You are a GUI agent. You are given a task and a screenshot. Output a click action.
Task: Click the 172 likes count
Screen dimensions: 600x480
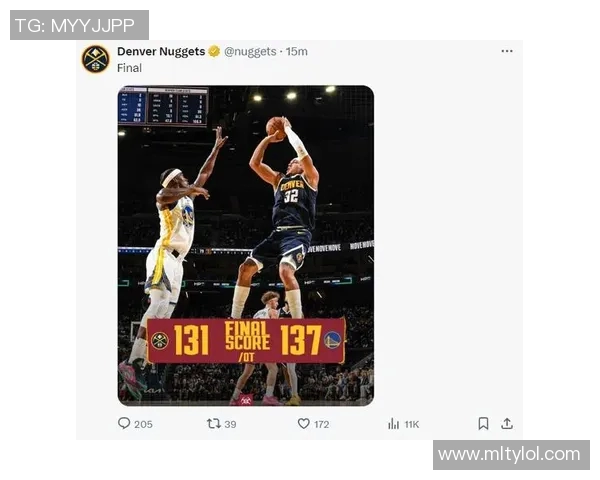pos(321,424)
